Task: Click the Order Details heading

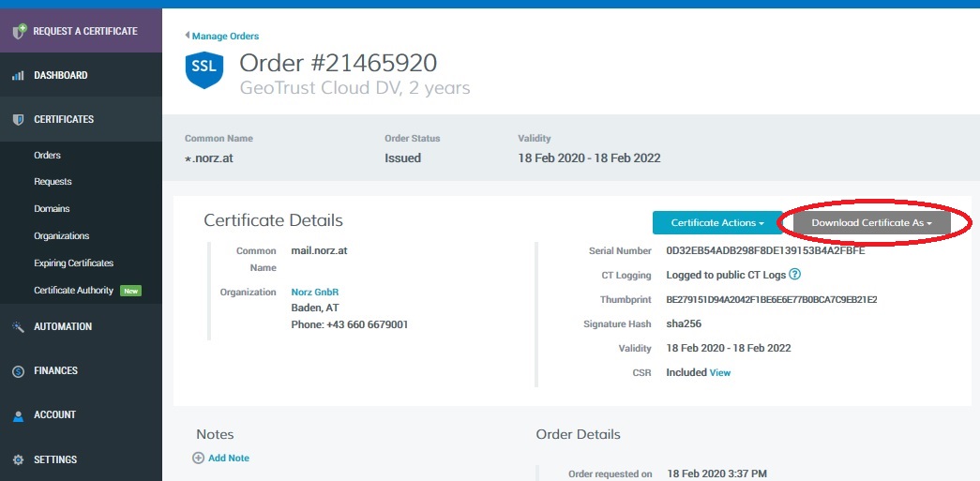Action: tap(578, 434)
